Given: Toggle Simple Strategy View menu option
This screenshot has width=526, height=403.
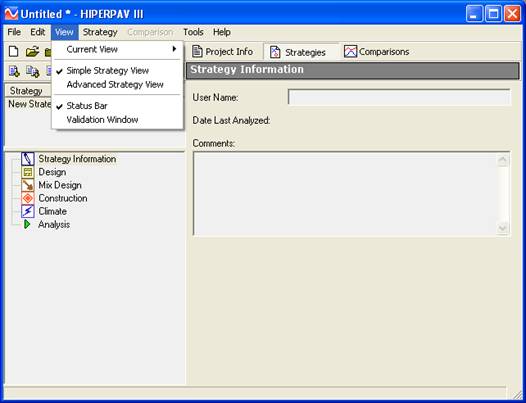Looking at the screenshot, I should tap(117, 71).
